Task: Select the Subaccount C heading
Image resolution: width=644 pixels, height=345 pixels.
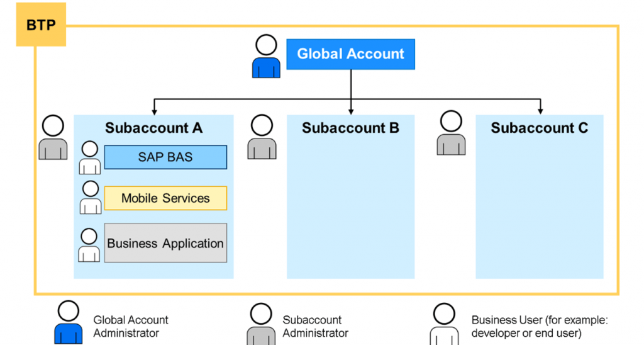Action: (539, 128)
